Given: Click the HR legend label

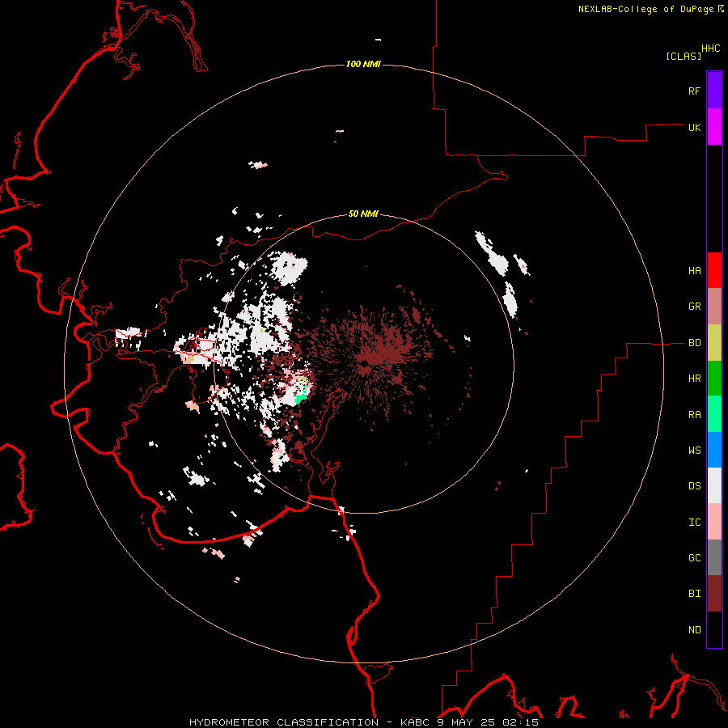Looking at the screenshot, I should point(694,379).
